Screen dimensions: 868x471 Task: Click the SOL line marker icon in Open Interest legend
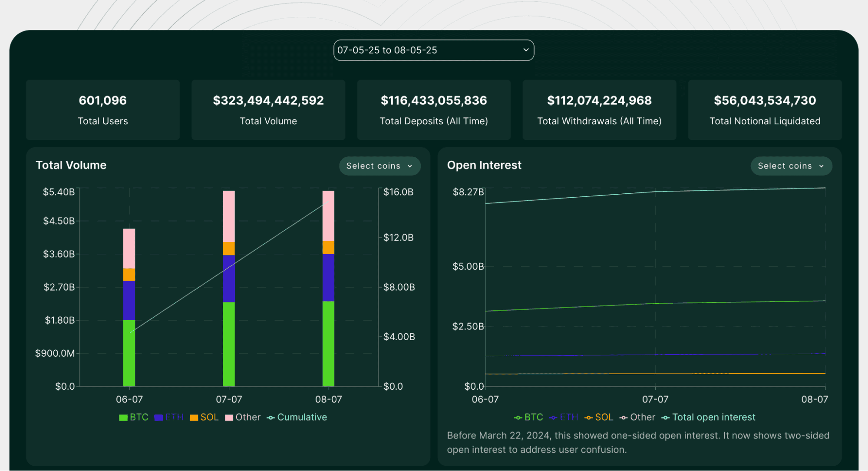point(588,418)
